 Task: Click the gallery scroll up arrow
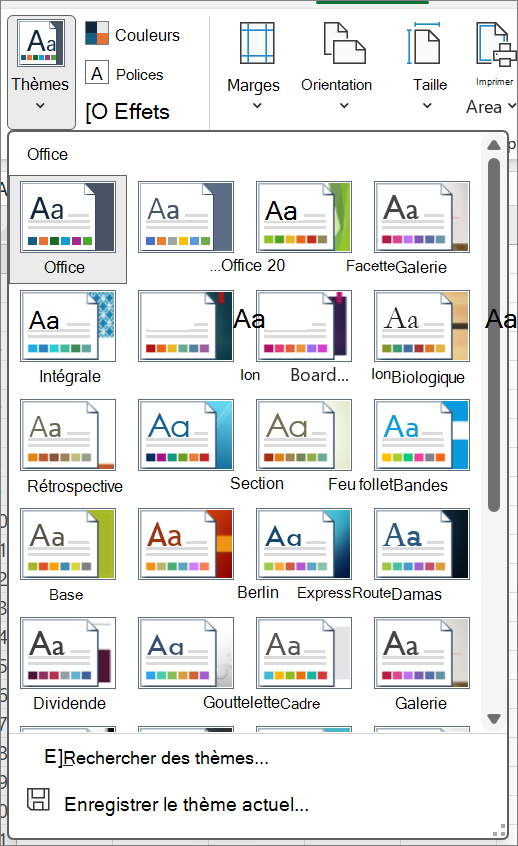pyautogui.click(x=494, y=145)
